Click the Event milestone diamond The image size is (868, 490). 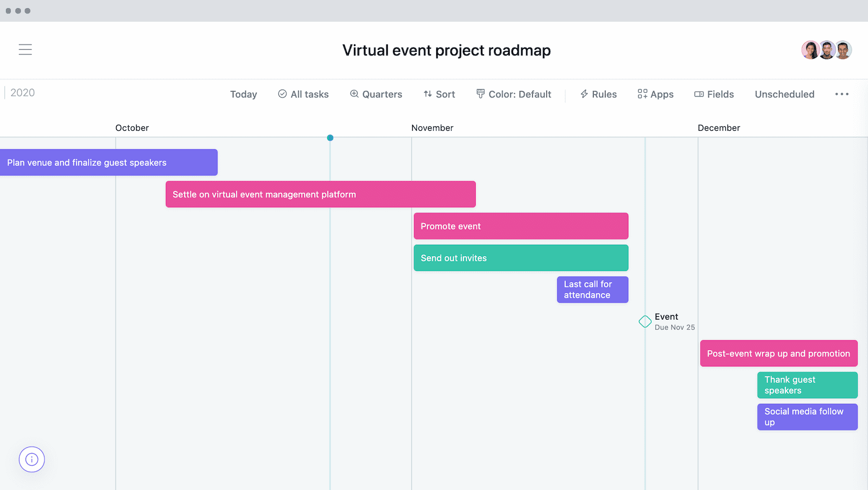coord(644,322)
